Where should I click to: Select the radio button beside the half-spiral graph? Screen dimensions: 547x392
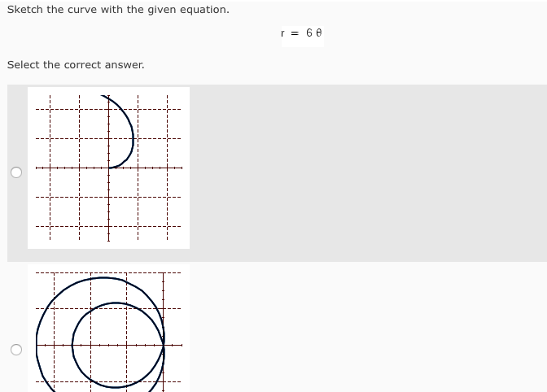coord(16,172)
